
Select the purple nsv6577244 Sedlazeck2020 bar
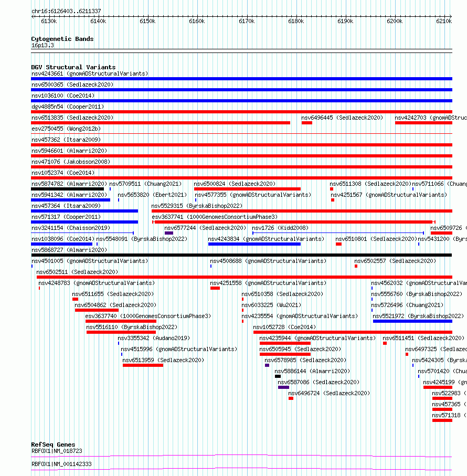pos(169,233)
